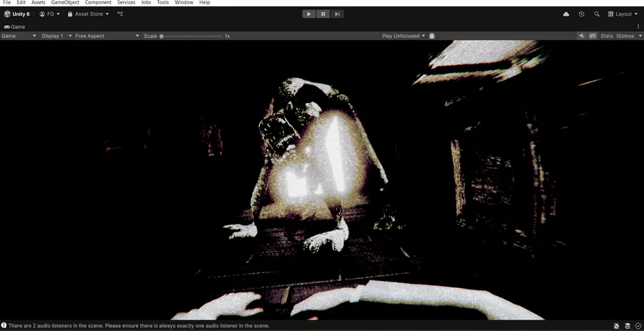Open the Free Aspect resolution dropdown
Screen dimensions: 644x331
coord(107,36)
